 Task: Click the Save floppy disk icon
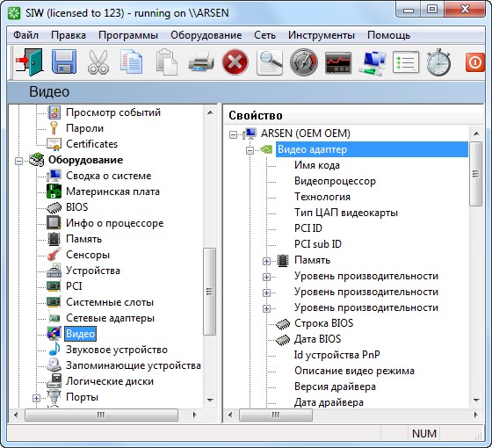64,62
